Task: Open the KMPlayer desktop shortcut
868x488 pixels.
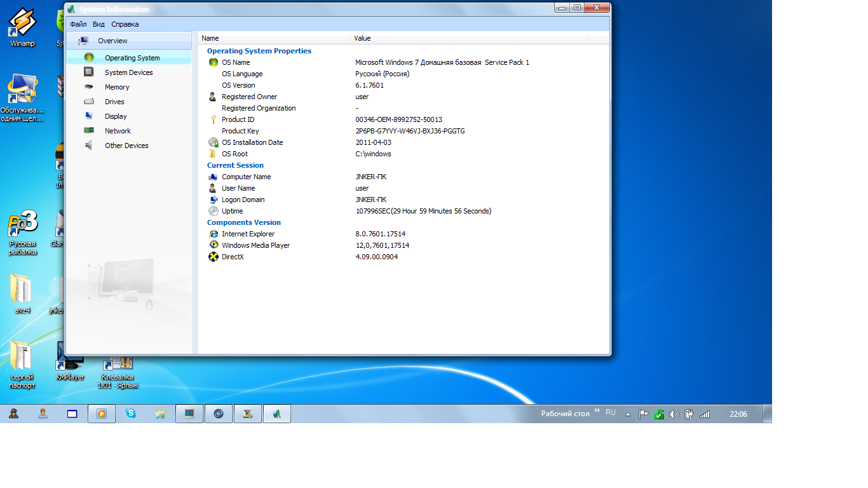Action: click(x=70, y=361)
